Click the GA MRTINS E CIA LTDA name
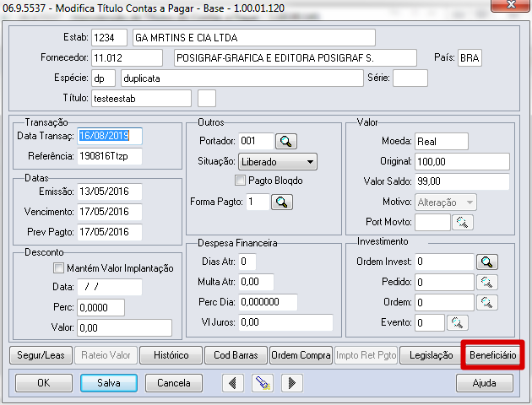This screenshot has height=405, width=532. 254,37
